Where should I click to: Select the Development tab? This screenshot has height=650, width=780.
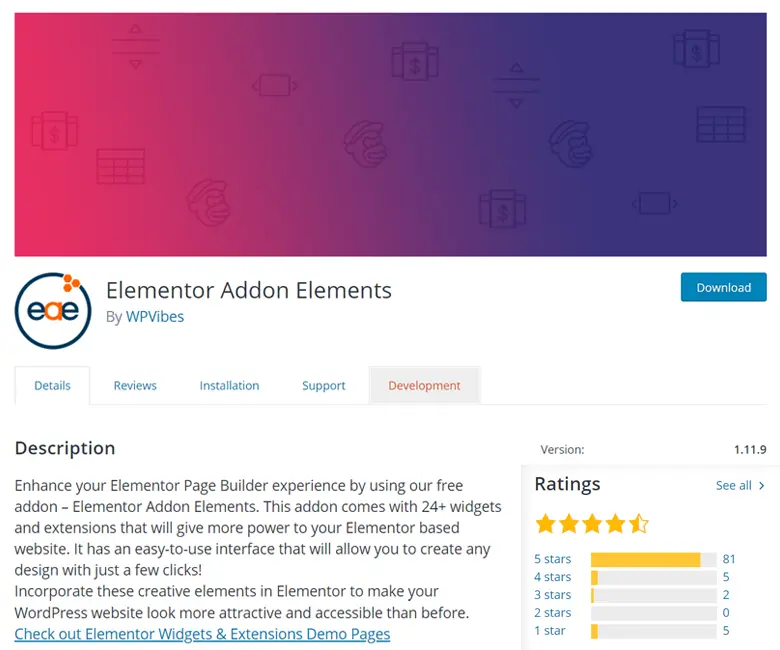424,386
